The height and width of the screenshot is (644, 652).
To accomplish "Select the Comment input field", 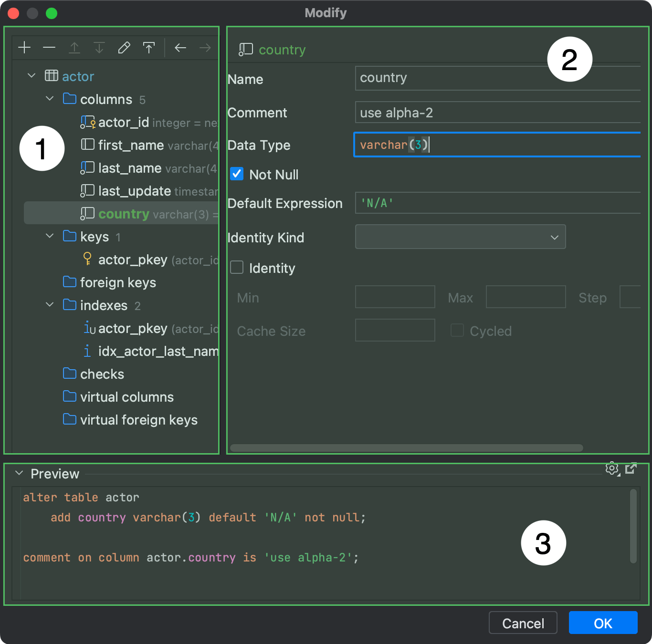I will coord(496,113).
